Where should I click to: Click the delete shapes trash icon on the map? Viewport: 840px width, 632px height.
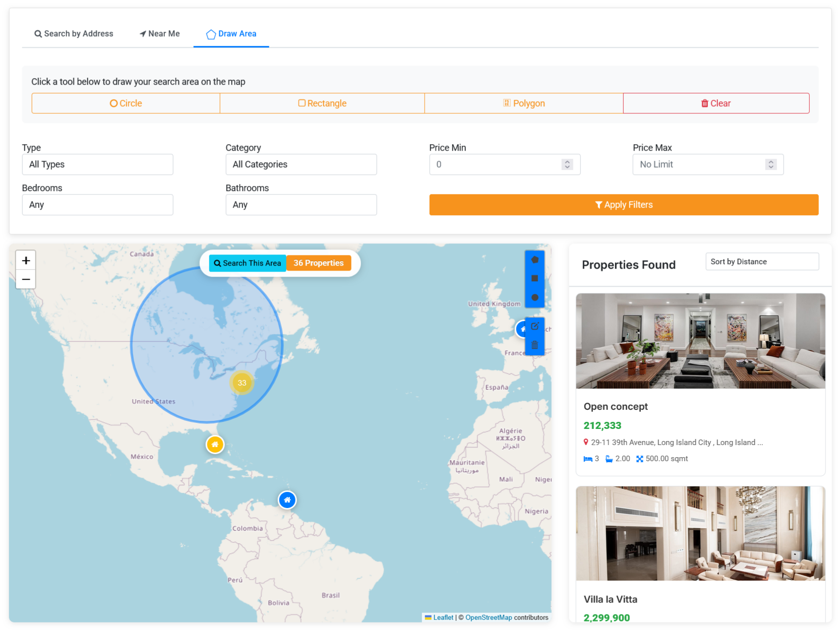tap(535, 345)
